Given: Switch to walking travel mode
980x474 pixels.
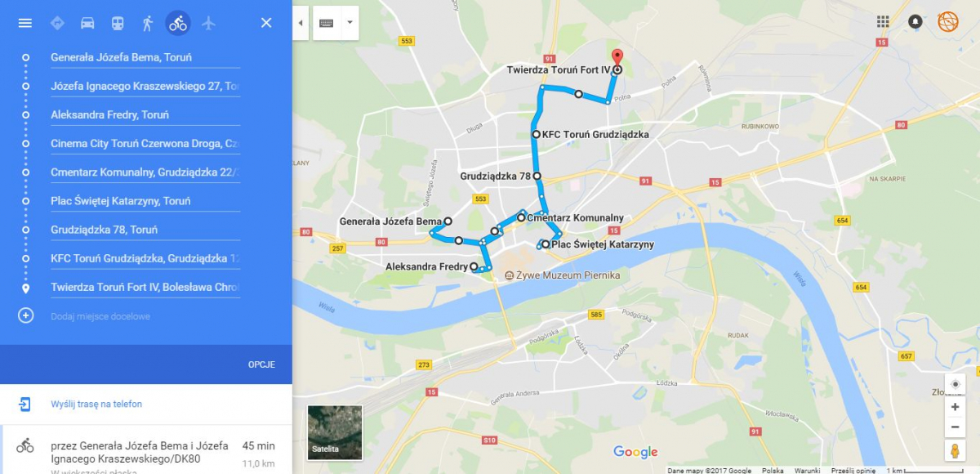Looking at the screenshot, I should 148,23.
